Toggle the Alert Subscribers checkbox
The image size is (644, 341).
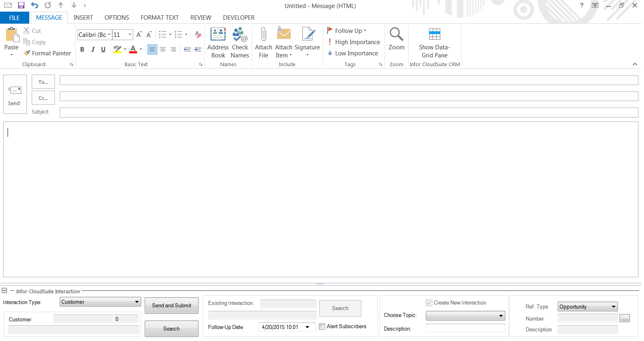[322, 327]
